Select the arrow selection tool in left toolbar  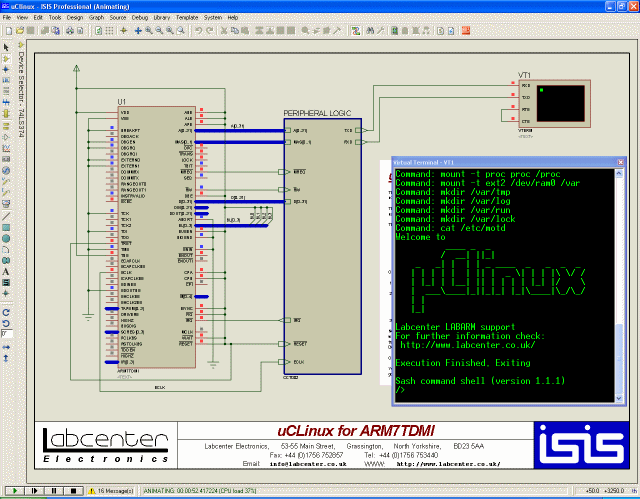click(6, 46)
